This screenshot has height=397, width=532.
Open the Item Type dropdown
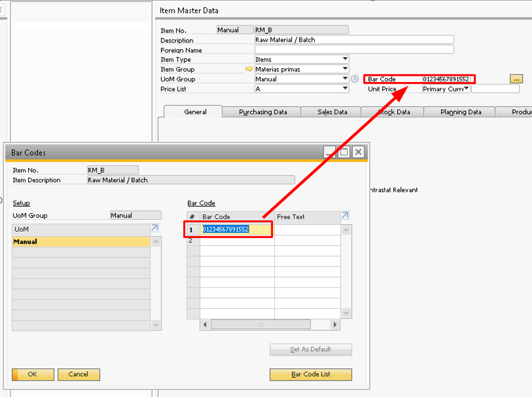pos(345,60)
